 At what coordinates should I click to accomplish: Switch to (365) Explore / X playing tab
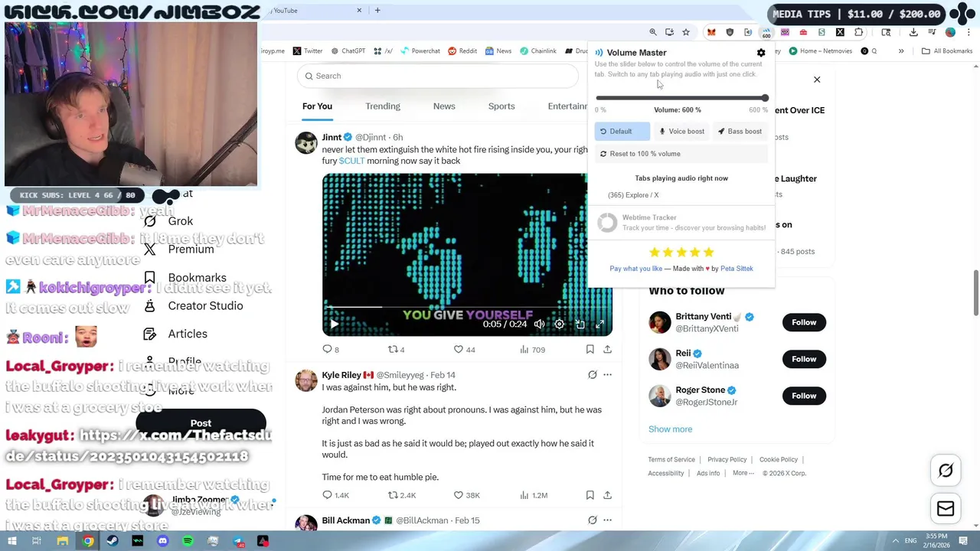(x=633, y=195)
